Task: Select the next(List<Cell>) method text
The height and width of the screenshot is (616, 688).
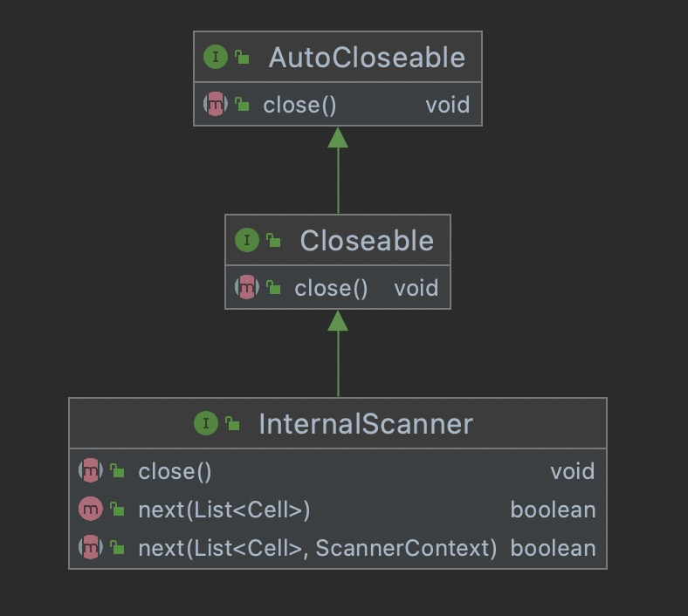Action: (x=224, y=510)
